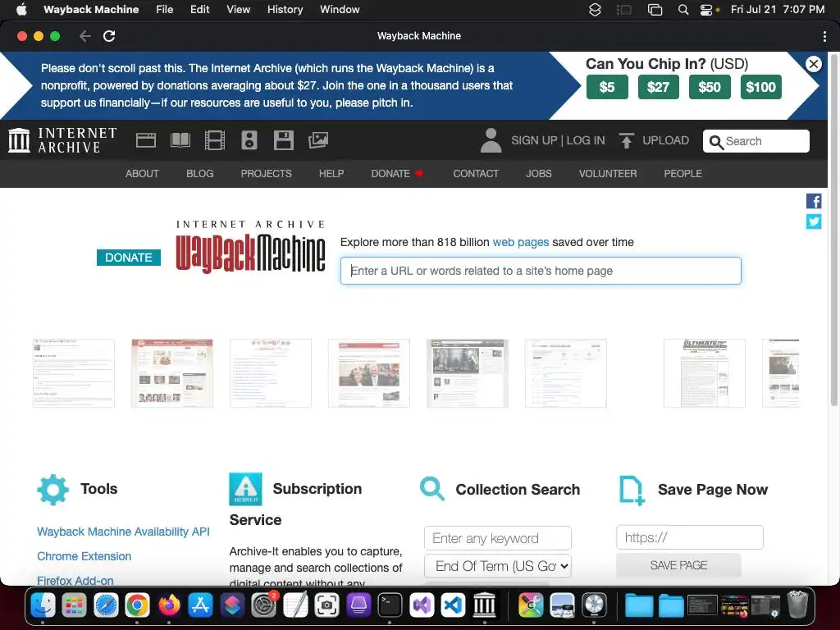This screenshot has width=840, height=630.
Task: Open the Texts book icon
Action: 180,140
